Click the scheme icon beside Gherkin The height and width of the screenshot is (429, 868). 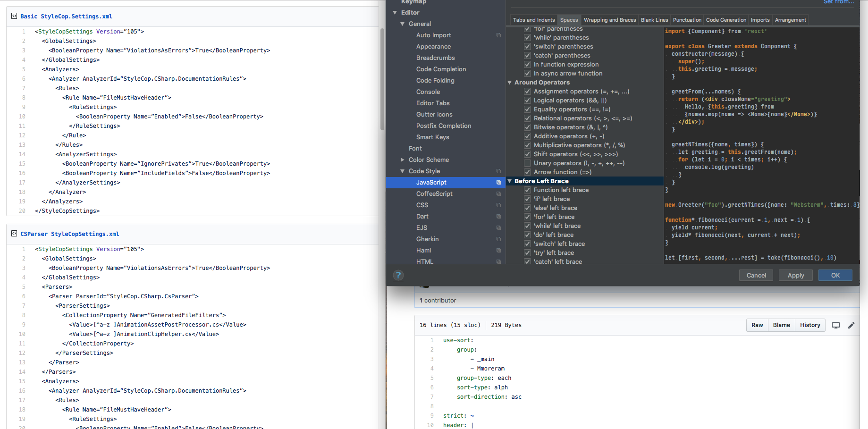(x=498, y=239)
